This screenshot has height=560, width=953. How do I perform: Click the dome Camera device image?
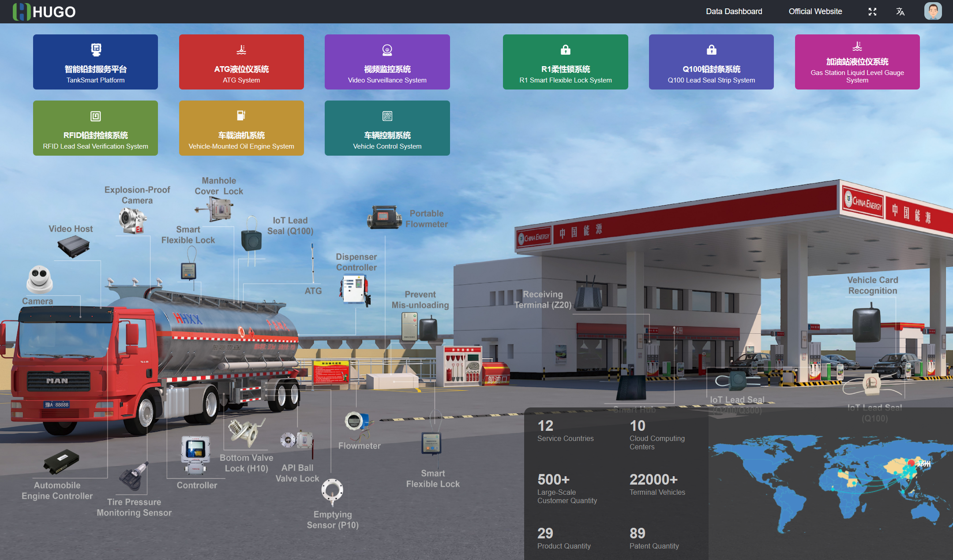pyautogui.click(x=40, y=280)
